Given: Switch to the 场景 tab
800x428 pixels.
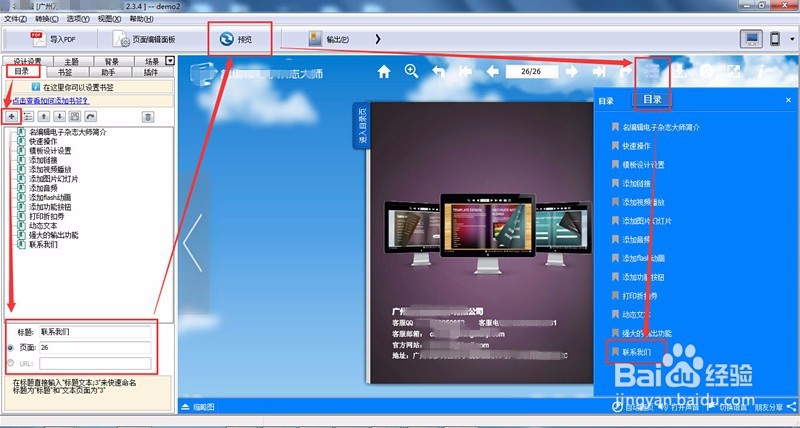Looking at the screenshot, I should [152, 61].
